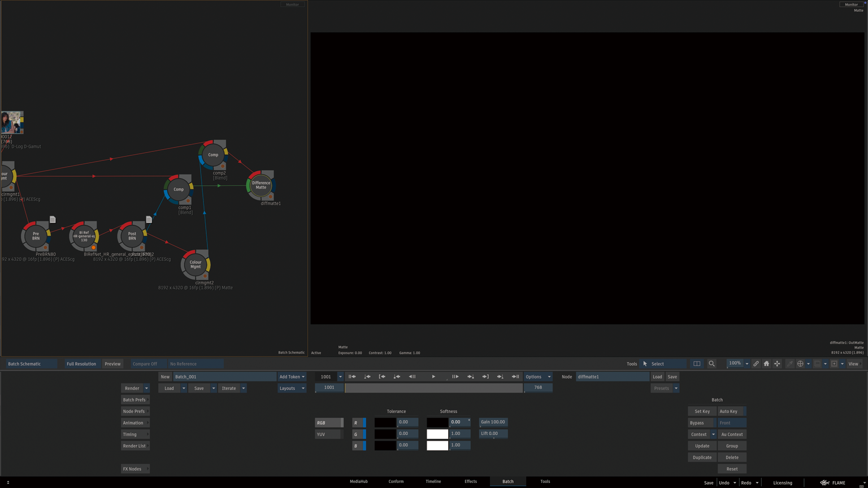Open the Options dropdown
Viewport: 868px width, 488px height.
coord(537,377)
